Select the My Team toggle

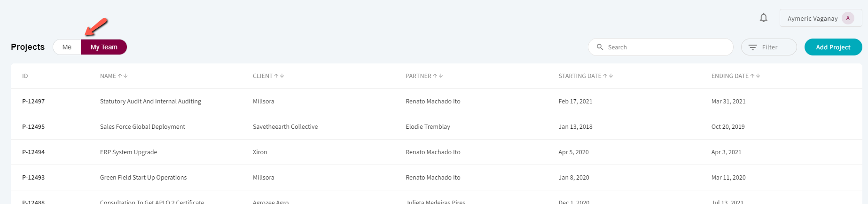(104, 47)
